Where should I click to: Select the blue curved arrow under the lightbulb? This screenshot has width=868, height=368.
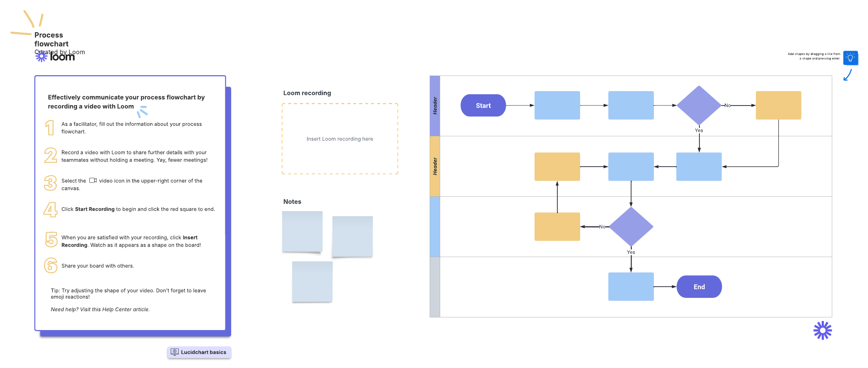[848, 75]
